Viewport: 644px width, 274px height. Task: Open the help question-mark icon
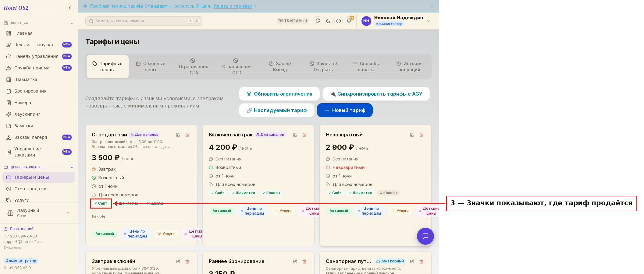pyautogui.click(x=339, y=21)
